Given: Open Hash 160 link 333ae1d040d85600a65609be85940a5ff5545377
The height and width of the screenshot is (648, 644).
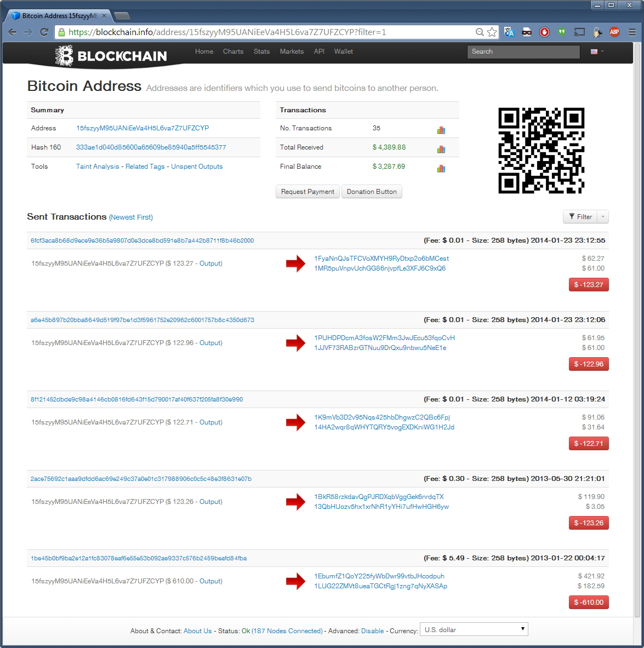Looking at the screenshot, I should [x=151, y=147].
